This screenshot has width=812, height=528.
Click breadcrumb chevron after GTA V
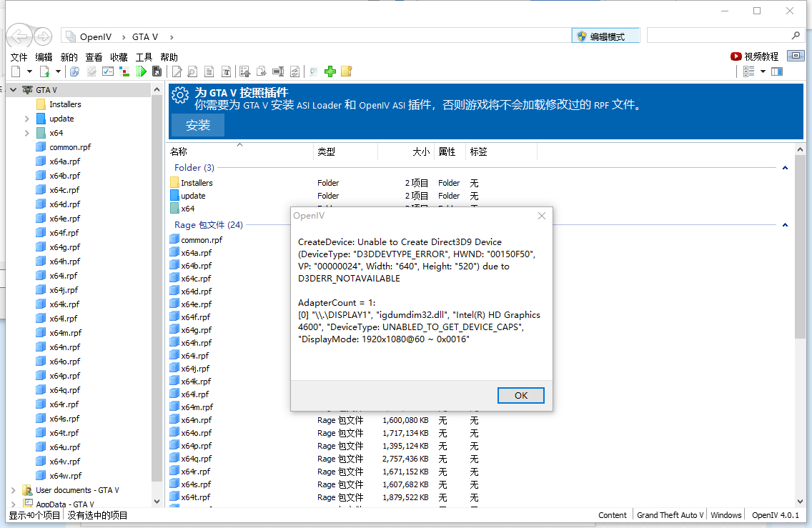[172, 36]
